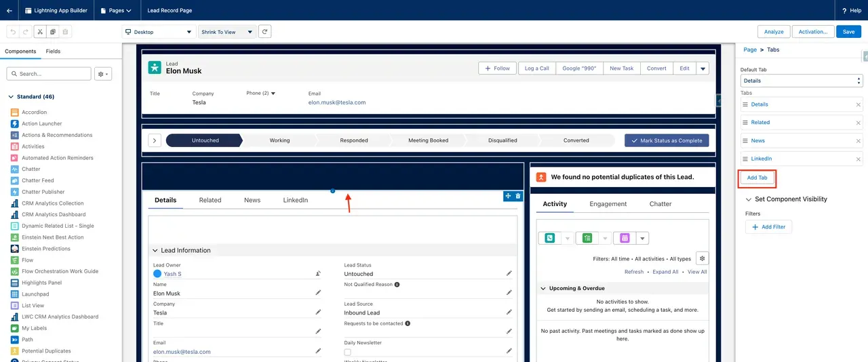Select the Activities component icon
The width and height of the screenshot is (868, 362).
15,146
